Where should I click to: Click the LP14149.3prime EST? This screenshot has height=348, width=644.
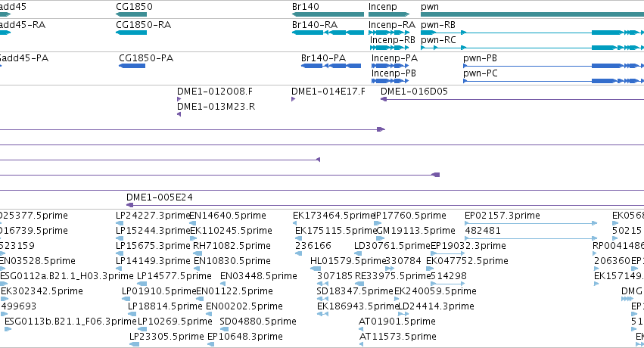pyautogui.click(x=120, y=269)
